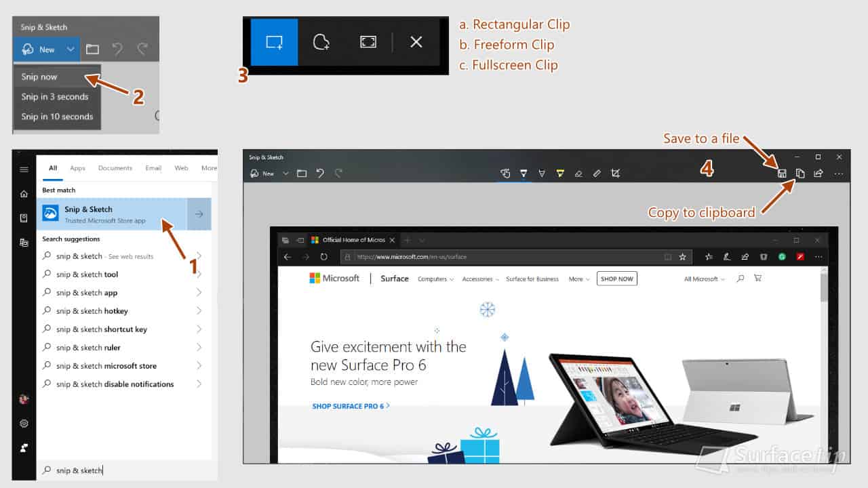Toggle Rectangular Clip mode
This screenshot has width=868, height=488.
pos(274,41)
